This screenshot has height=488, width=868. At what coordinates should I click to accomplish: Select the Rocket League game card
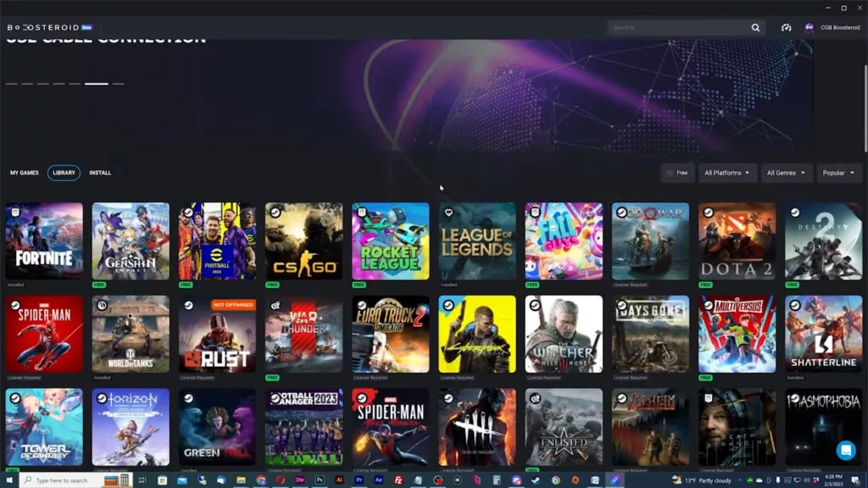pos(391,241)
